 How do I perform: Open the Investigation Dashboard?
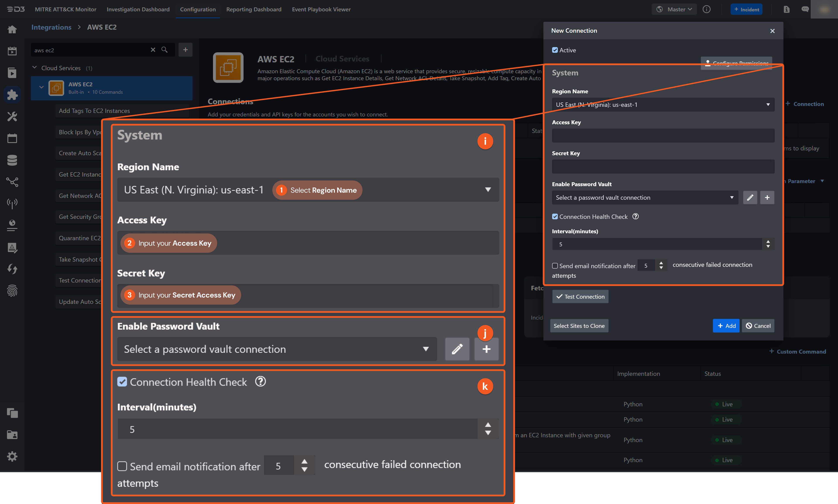(138, 9)
